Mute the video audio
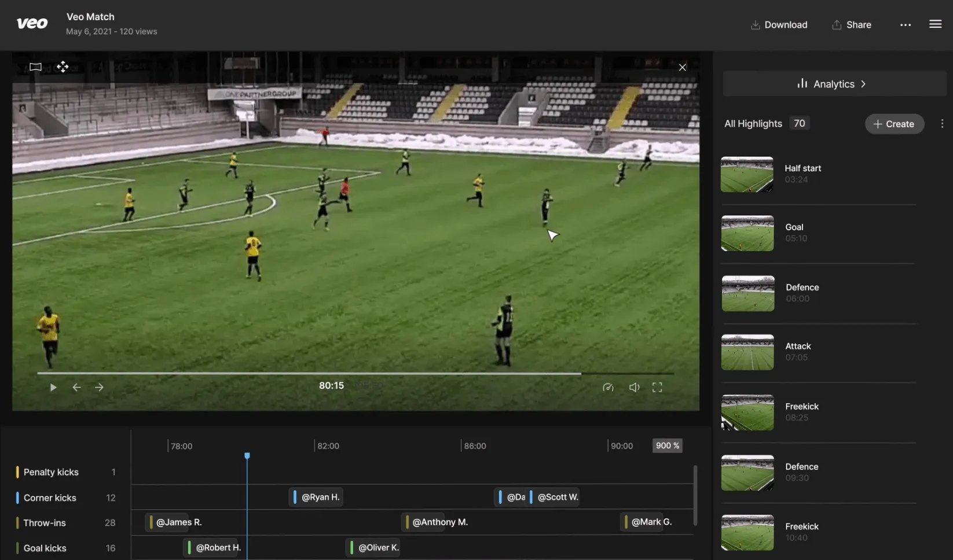 point(634,386)
